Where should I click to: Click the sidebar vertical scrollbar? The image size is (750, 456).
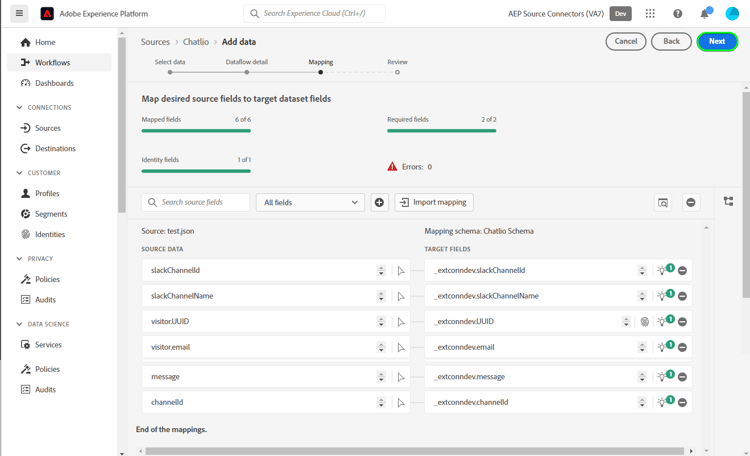pyautogui.click(x=121, y=124)
